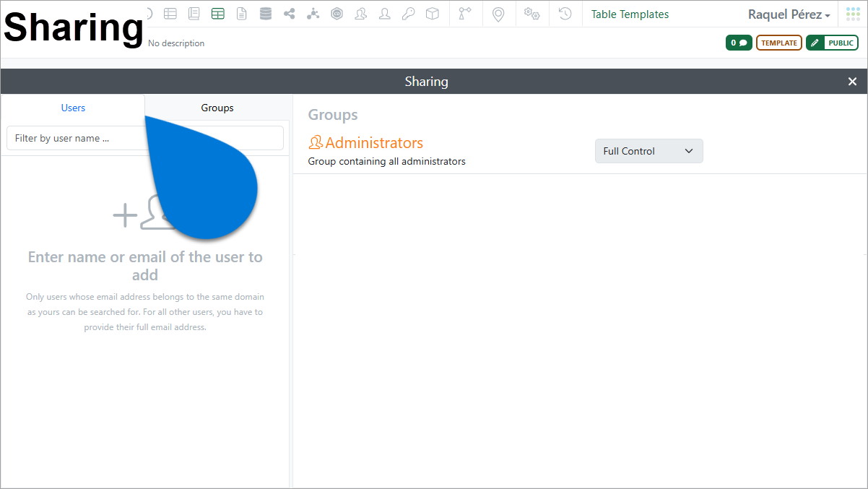Open the automation gears icon
The width and height of the screenshot is (868, 489).
[532, 14]
